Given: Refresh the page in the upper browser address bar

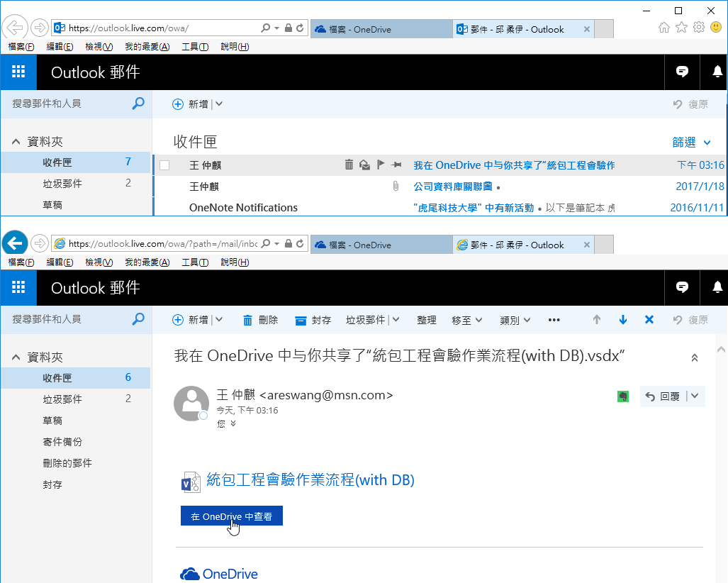Looking at the screenshot, I should tap(300, 28).
